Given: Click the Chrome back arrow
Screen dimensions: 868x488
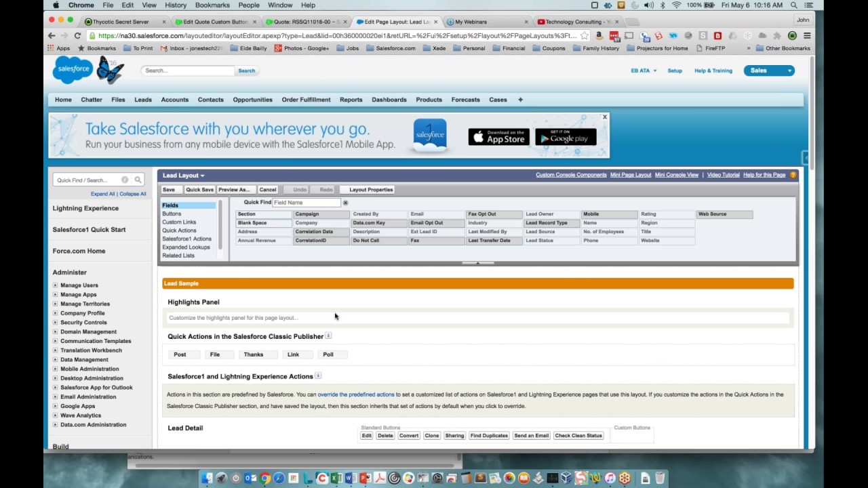Looking at the screenshot, I should [52, 35].
